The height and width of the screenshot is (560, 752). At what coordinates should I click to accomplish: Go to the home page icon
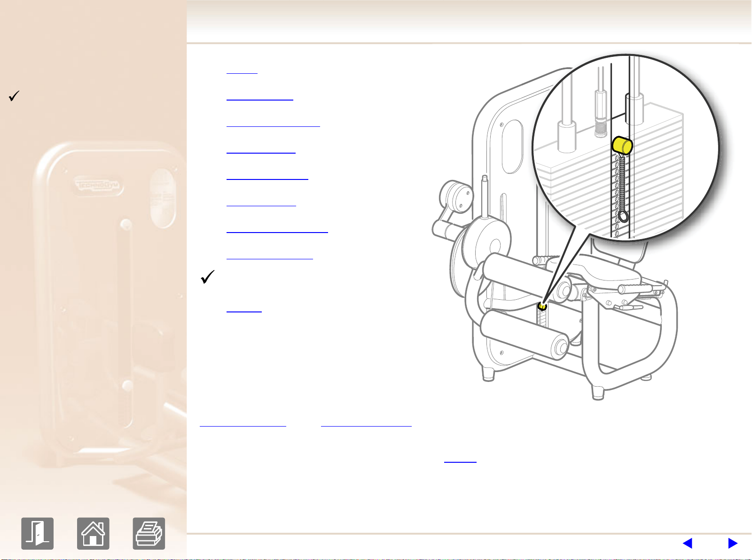coord(93,533)
